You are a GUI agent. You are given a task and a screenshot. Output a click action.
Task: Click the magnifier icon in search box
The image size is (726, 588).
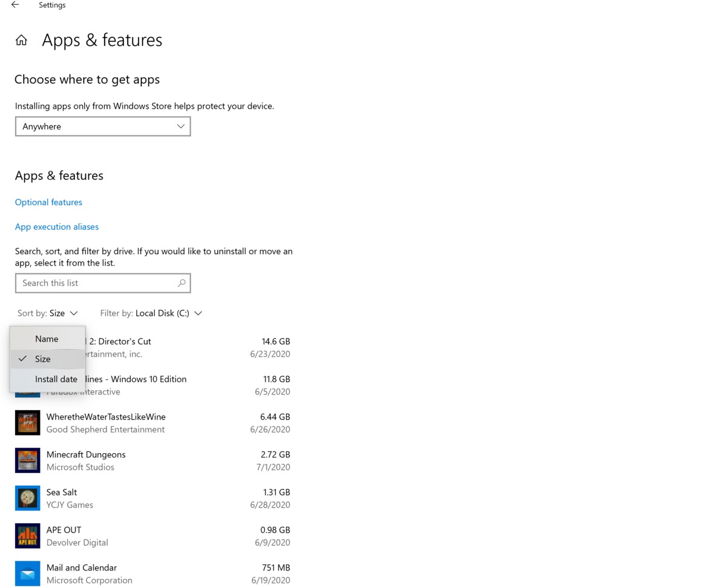[181, 283]
